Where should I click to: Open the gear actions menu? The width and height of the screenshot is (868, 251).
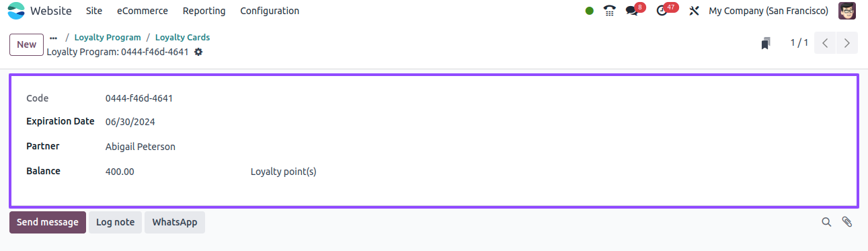pos(198,52)
